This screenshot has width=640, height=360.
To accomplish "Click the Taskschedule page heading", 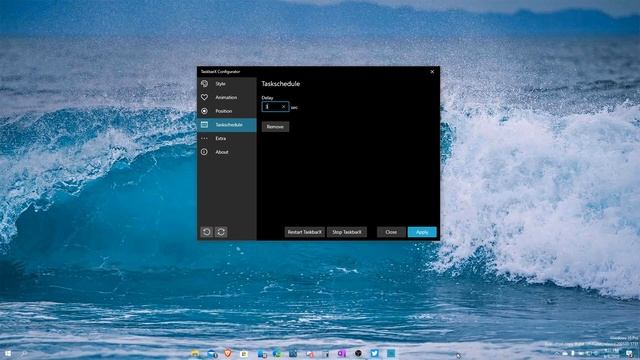I will click(x=280, y=84).
